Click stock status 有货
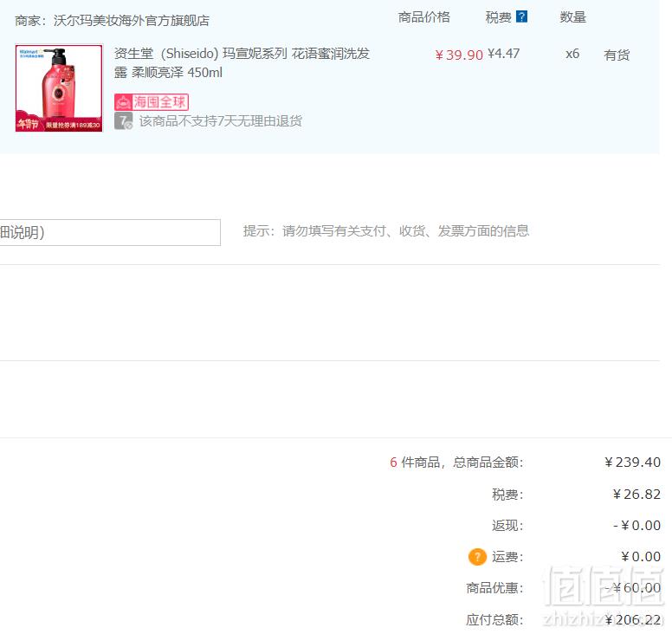The height and width of the screenshot is (634, 672). coord(617,55)
